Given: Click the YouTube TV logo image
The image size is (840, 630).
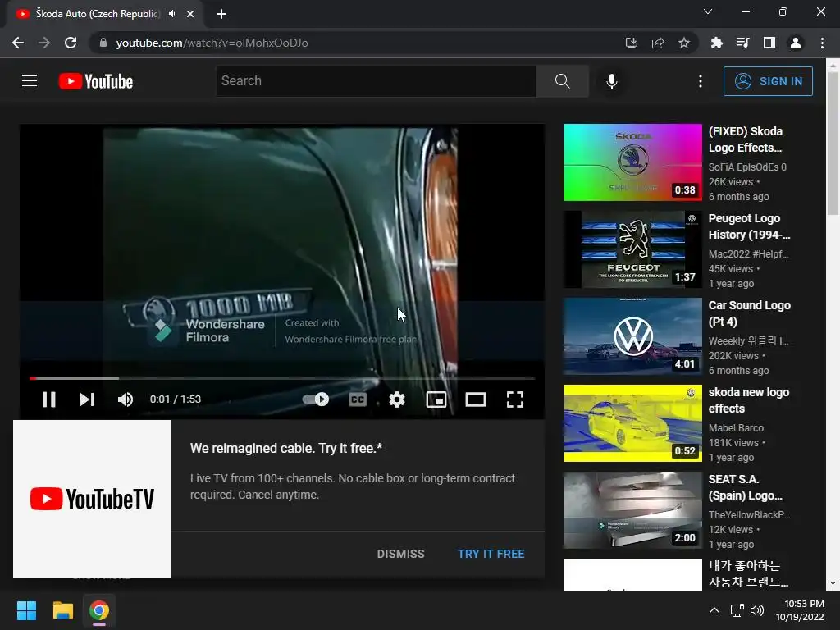Looking at the screenshot, I should [x=92, y=499].
